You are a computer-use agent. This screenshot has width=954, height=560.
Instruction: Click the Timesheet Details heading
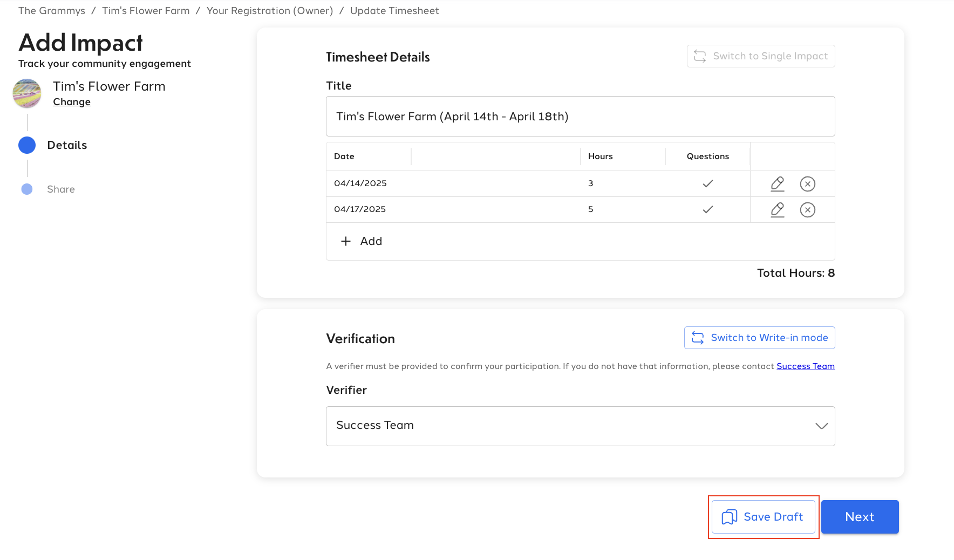pyautogui.click(x=378, y=57)
